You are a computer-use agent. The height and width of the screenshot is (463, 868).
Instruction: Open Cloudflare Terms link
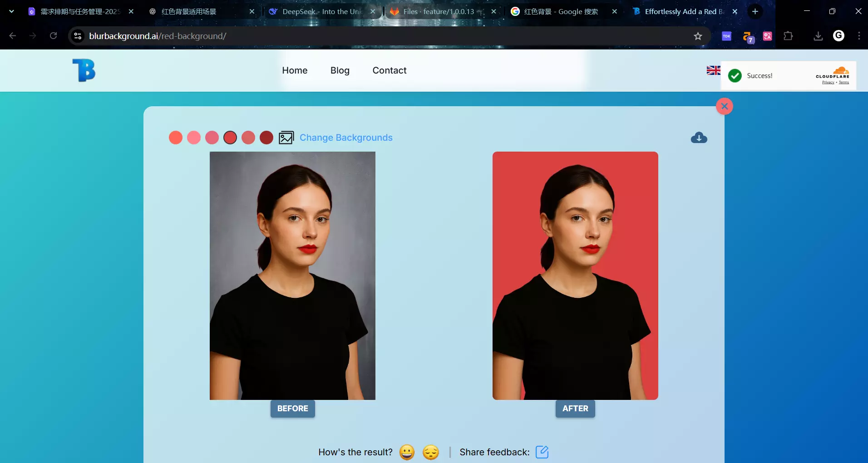tap(844, 83)
